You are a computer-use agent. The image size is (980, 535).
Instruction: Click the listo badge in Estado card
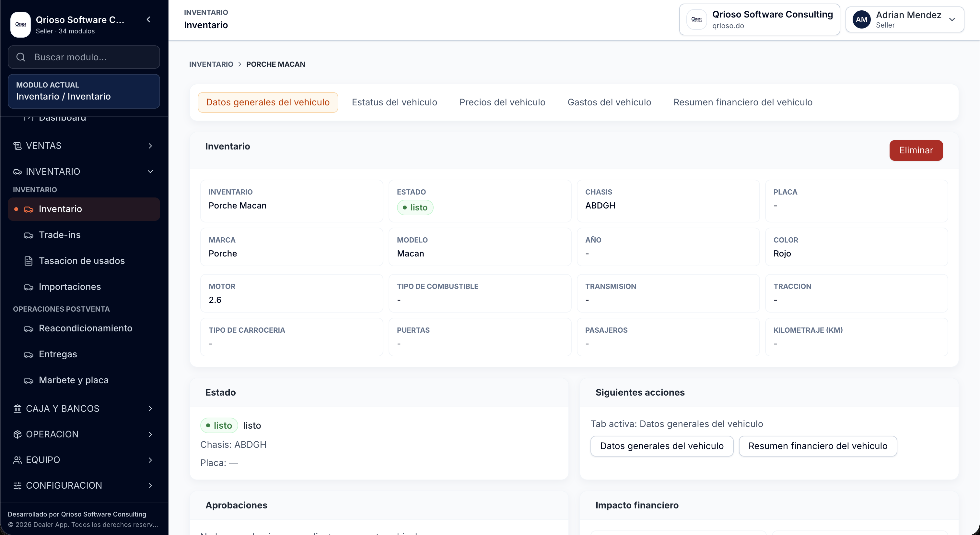pyautogui.click(x=219, y=425)
